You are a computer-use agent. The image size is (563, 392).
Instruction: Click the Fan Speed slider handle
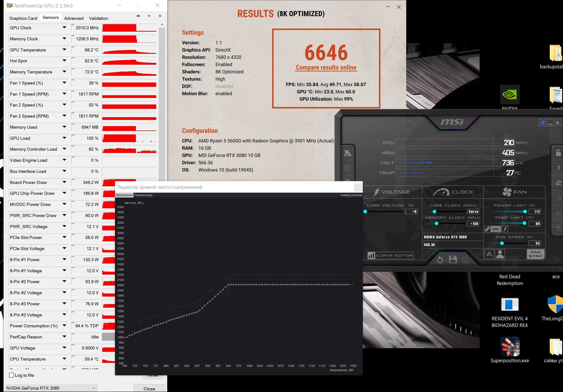(x=502, y=243)
